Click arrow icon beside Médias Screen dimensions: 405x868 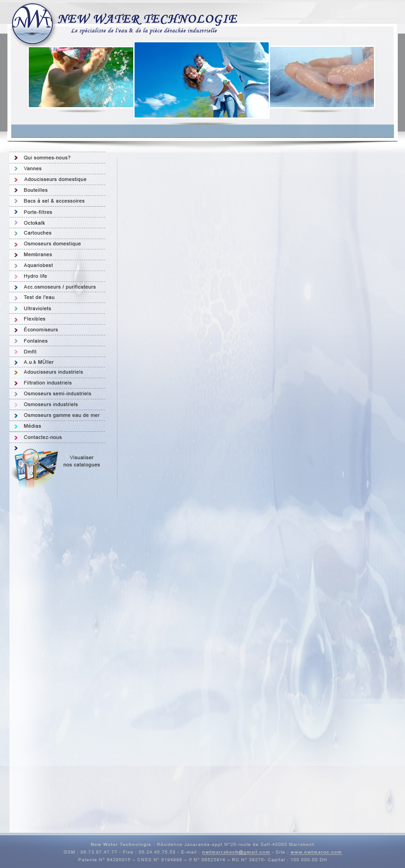16,426
